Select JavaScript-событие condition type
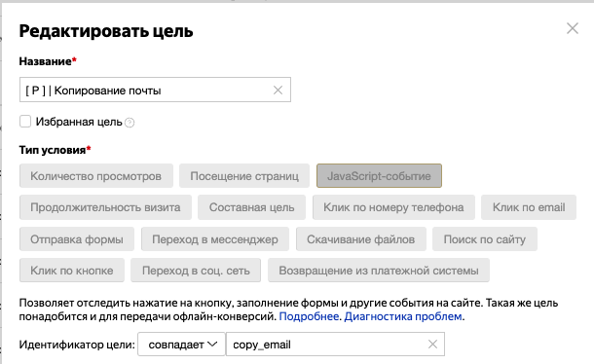Image resolution: width=594 pixels, height=364 pixels. point(379,176)
